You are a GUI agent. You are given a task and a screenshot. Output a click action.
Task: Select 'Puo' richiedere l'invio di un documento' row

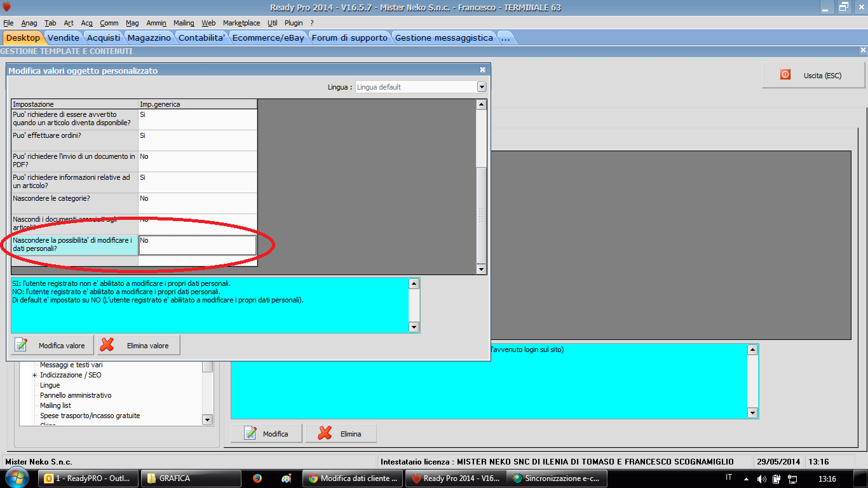134,161
